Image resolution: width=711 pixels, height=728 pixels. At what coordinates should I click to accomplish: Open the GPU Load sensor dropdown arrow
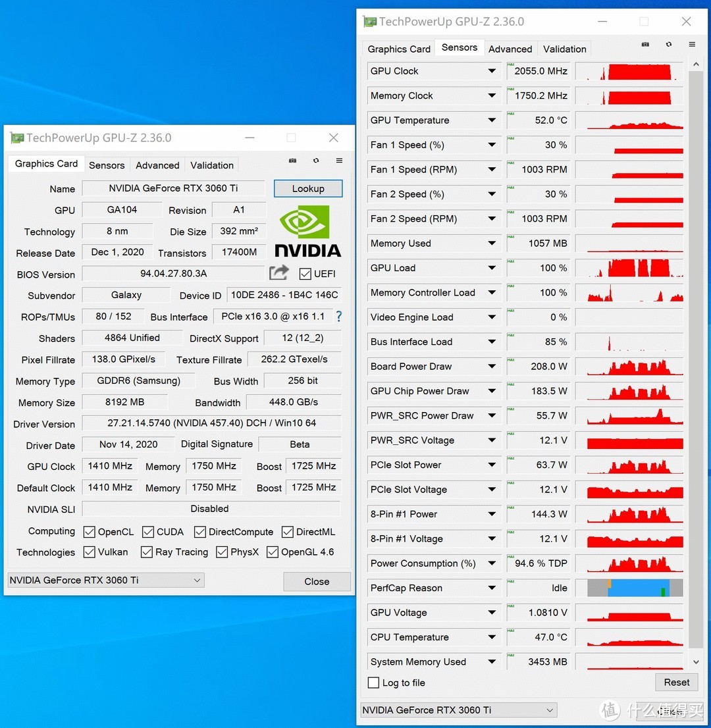coord(492,268)
